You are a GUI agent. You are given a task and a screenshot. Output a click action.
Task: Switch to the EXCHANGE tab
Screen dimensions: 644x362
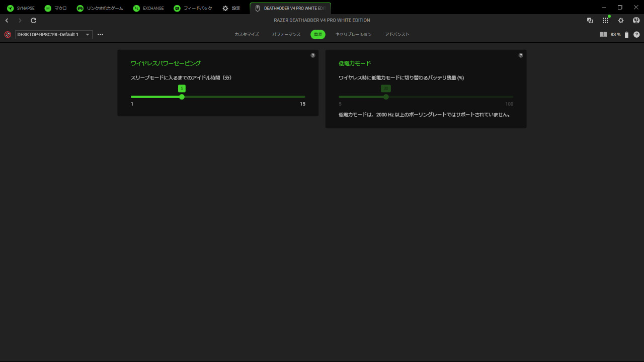(148, 8)
